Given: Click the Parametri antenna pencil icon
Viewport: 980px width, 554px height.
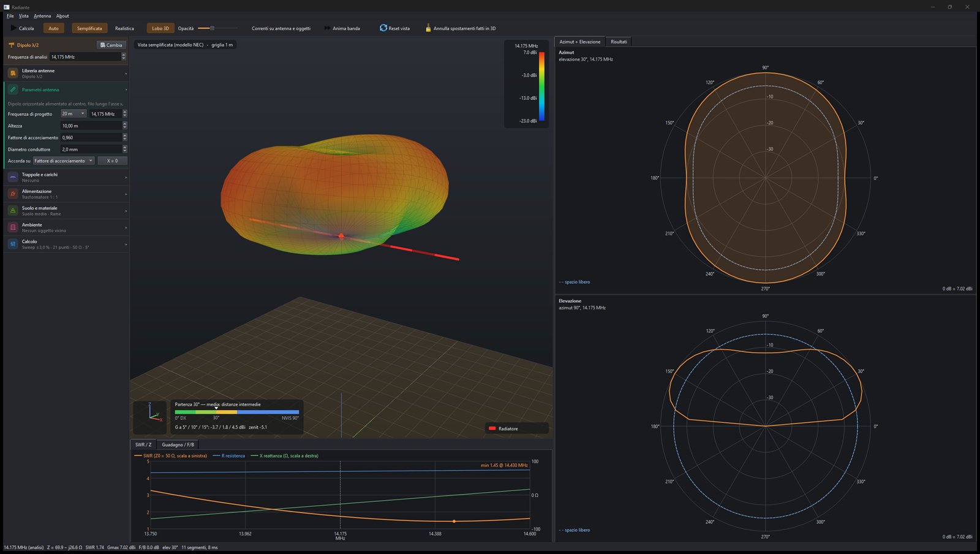Looking at the screenshot, I should coord(13,89).
